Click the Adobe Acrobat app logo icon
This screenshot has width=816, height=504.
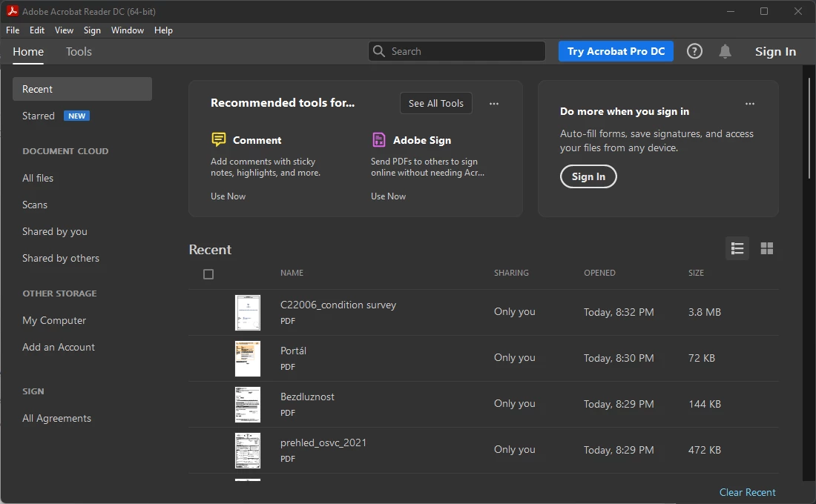tap(12, 11)
